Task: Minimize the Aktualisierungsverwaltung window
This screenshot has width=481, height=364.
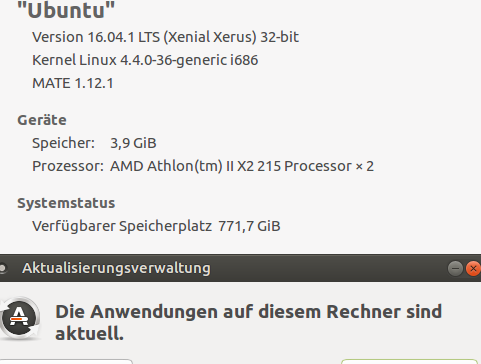Action: pyautogui.click(x=455, y=268)
